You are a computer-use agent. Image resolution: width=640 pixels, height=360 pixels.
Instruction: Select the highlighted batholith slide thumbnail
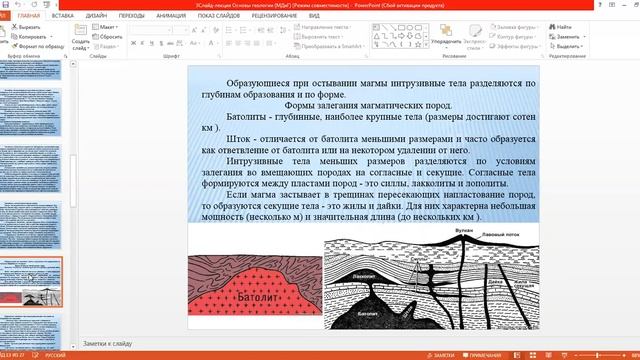click(x=31, y=282)
